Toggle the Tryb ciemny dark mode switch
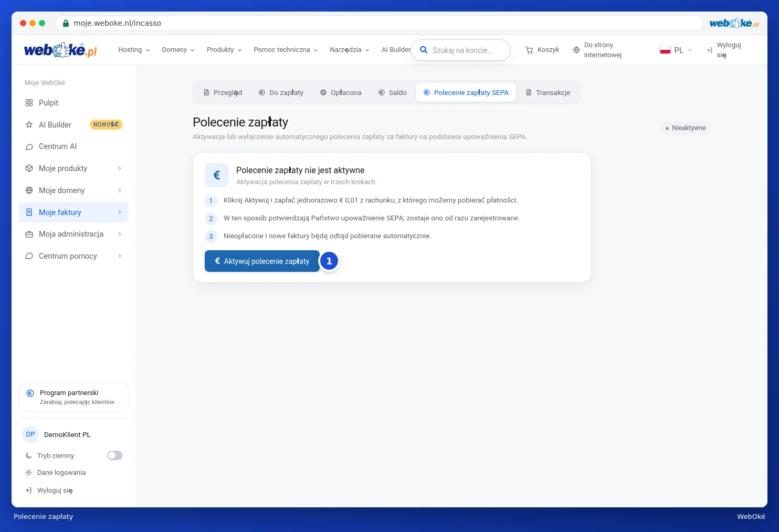779x532 pixels. click(115, 455)
